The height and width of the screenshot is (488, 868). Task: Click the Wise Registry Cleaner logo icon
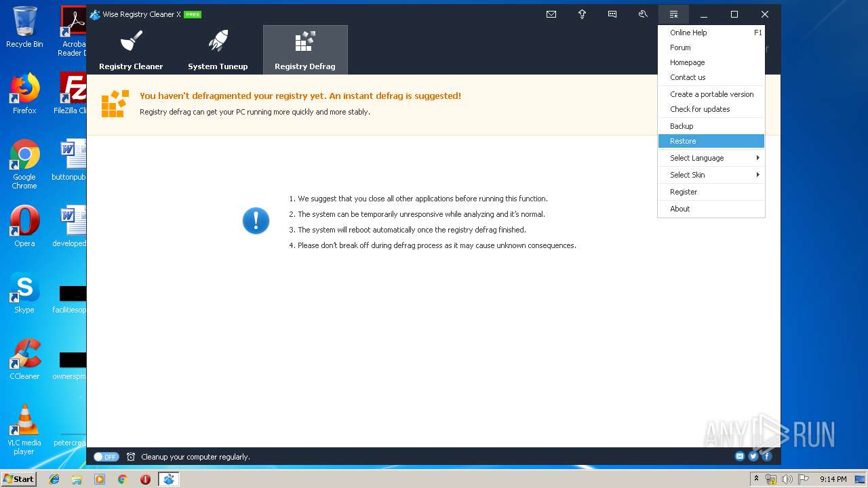pyautogui.click(x=95, y=14)
